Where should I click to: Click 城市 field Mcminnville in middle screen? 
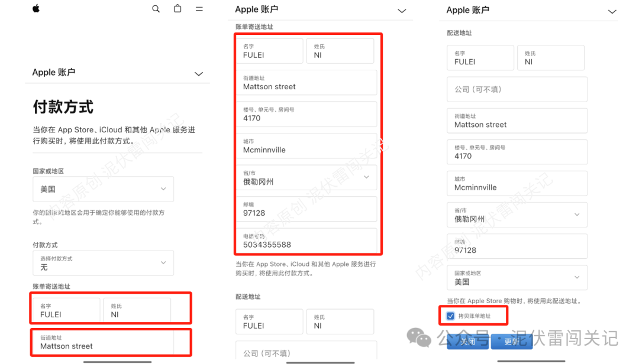[306, 146]
